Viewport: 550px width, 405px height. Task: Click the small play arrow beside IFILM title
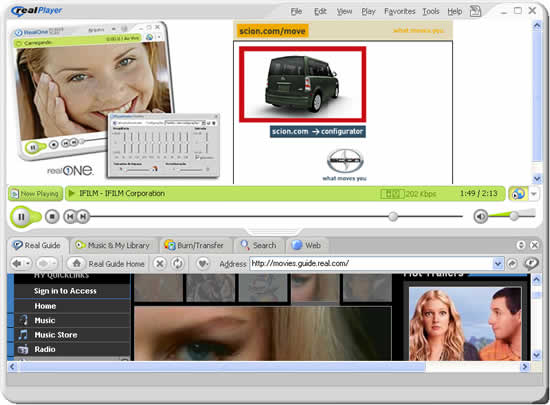coord(72,193)
